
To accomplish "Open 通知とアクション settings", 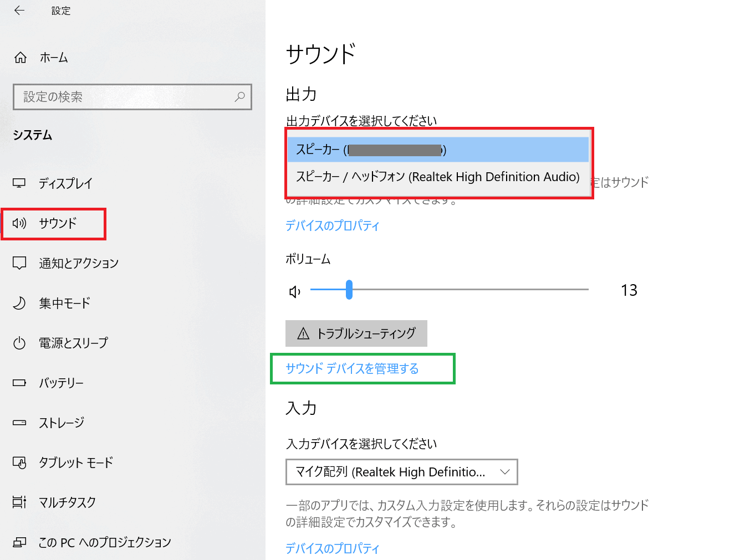I will click(x=79, y=263).
